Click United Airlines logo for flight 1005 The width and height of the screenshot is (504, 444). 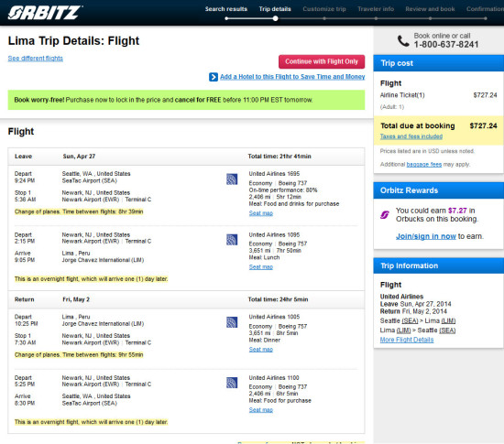(232, 322)
